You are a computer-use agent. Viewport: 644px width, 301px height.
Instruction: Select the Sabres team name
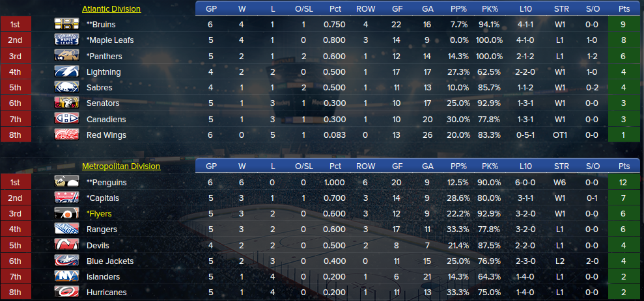click(x=100, y=88)
